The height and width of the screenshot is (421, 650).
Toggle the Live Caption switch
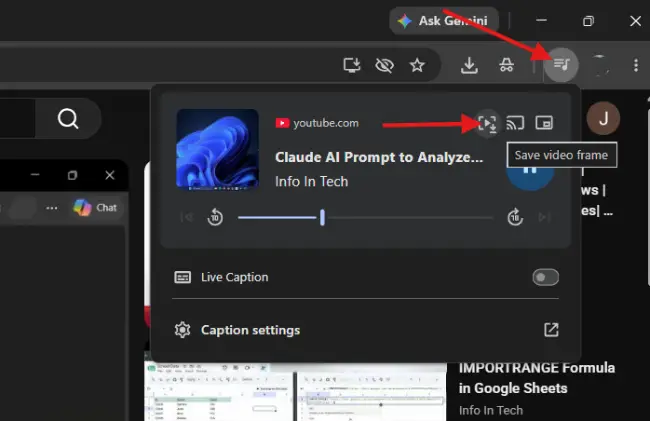pos(546,277)
